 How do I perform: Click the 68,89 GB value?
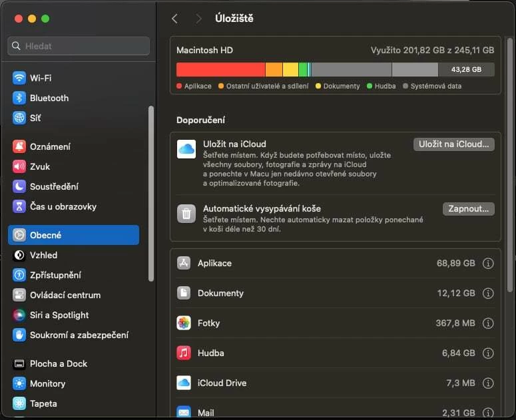point(456,263)
